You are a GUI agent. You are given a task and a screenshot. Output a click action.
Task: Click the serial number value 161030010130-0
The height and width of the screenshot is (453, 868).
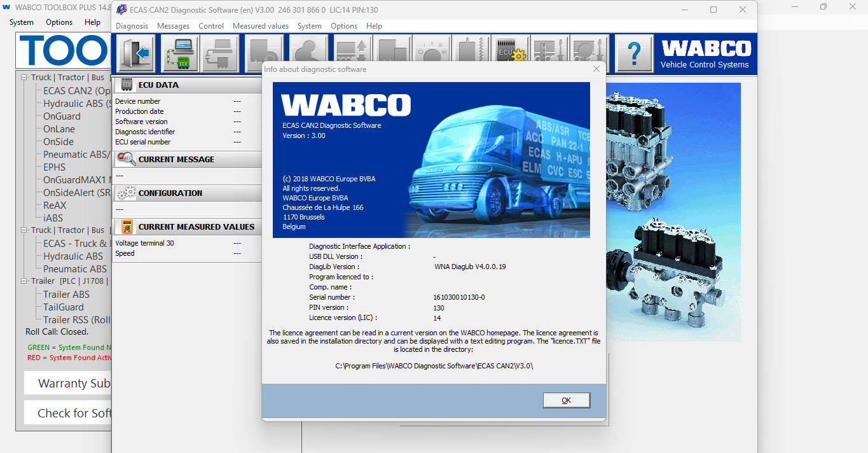(x=459, y=297)
